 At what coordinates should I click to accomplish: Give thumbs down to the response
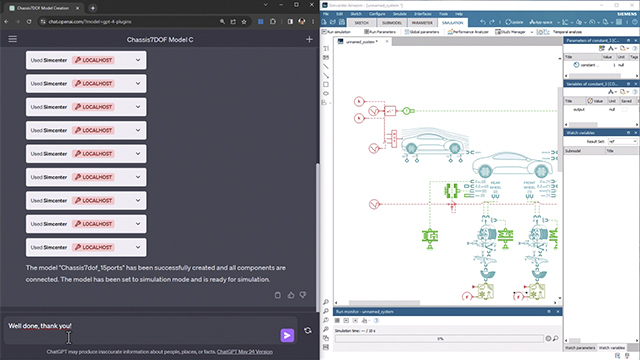coord(303,295)
